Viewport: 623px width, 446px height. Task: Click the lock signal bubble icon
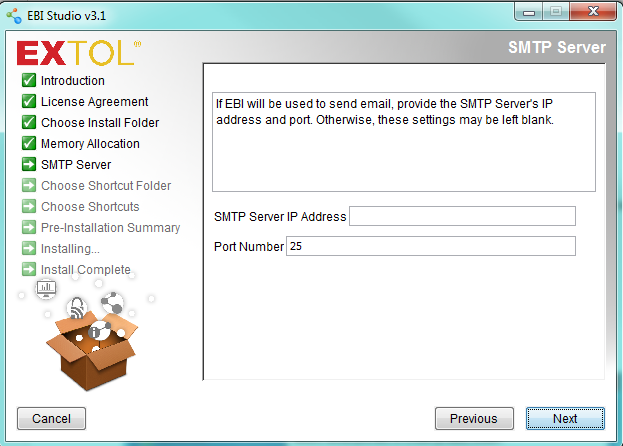tap(77, 308)
